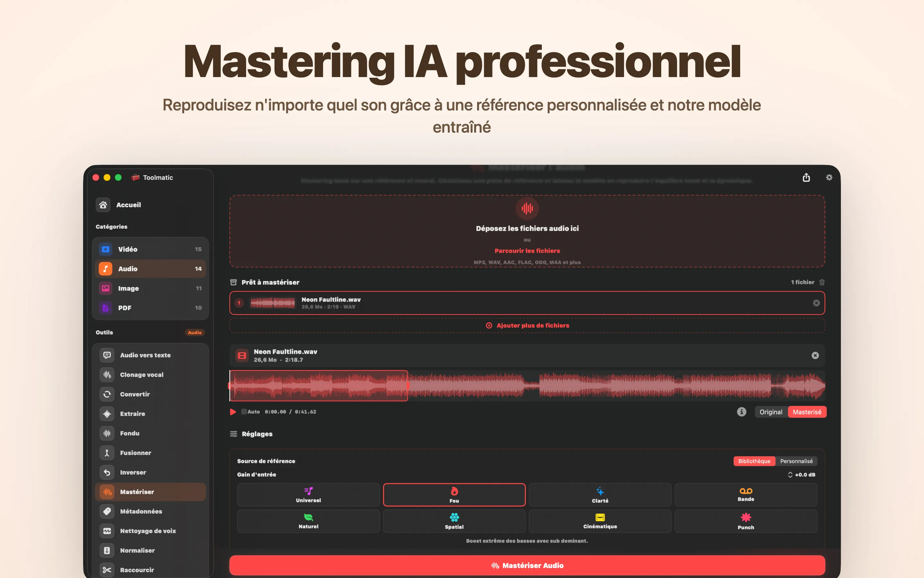The width and height of the screenshot is (924, 578).
Task: Click the 0:00.00 / 0:41.62 time readout
Action: coord(290,412)
